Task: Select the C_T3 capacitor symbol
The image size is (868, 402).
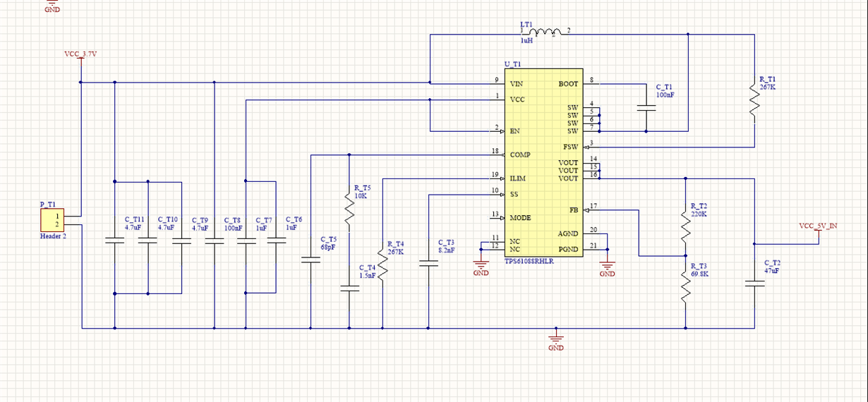Action: click(x=428, y=263)
